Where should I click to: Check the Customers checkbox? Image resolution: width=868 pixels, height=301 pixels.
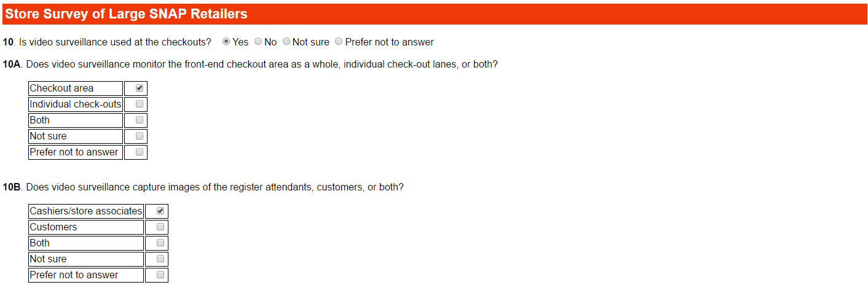160,227
